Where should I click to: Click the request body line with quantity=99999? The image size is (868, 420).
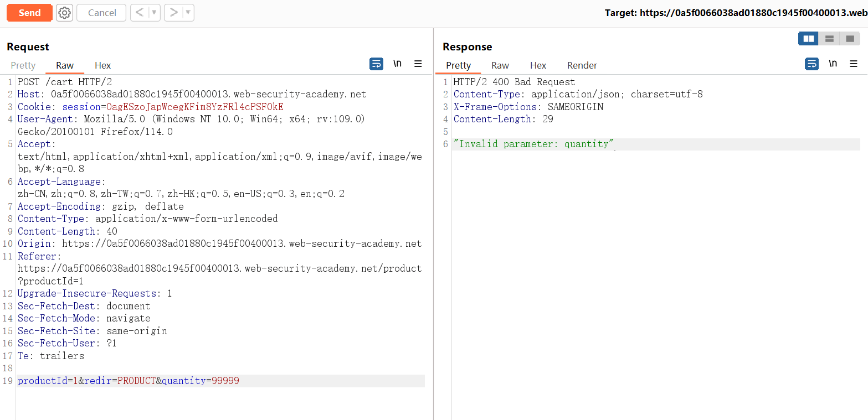coord(129,381)
